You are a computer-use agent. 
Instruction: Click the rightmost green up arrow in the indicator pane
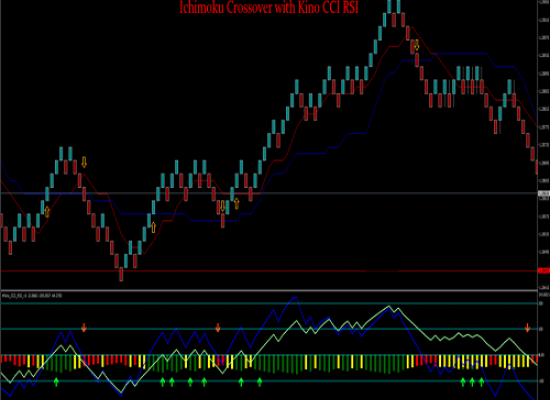point(482,382)
